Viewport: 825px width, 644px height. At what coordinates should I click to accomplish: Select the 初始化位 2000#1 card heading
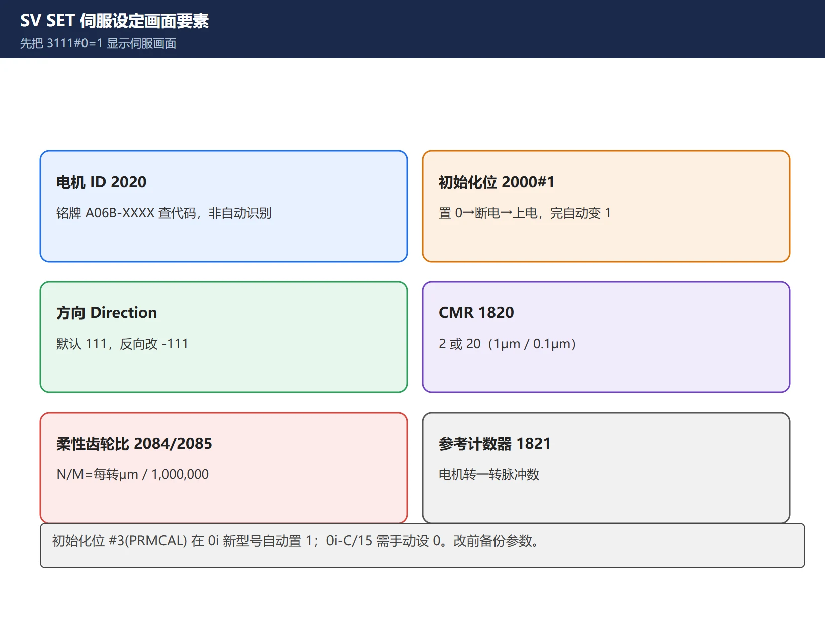click(497, 182)
